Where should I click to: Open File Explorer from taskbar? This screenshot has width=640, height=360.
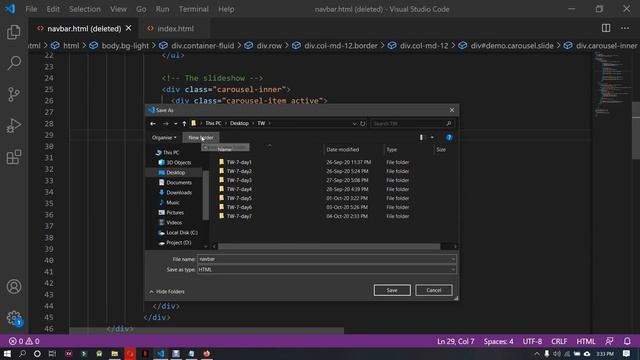[x=115, y=353]
